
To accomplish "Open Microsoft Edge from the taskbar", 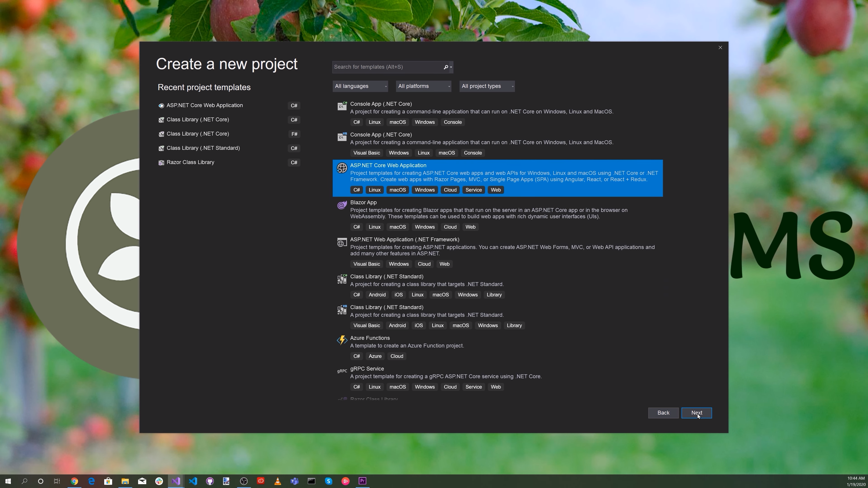I will 91,481.
